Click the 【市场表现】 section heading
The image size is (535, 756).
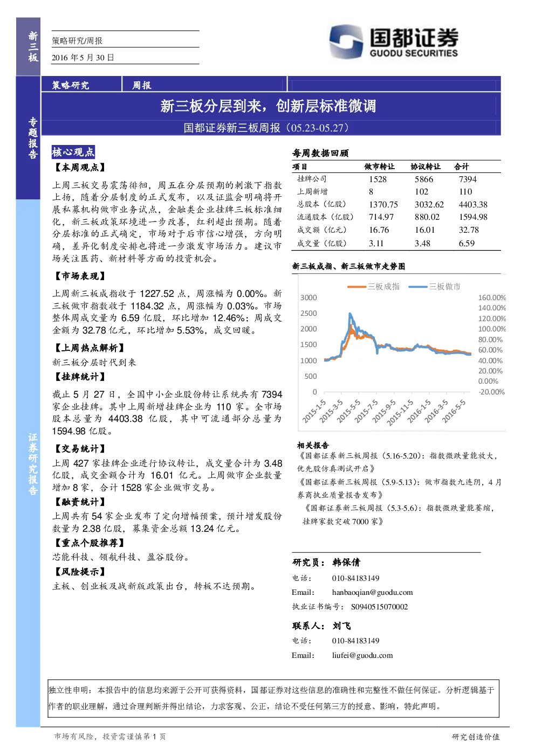tap(79, 276)
